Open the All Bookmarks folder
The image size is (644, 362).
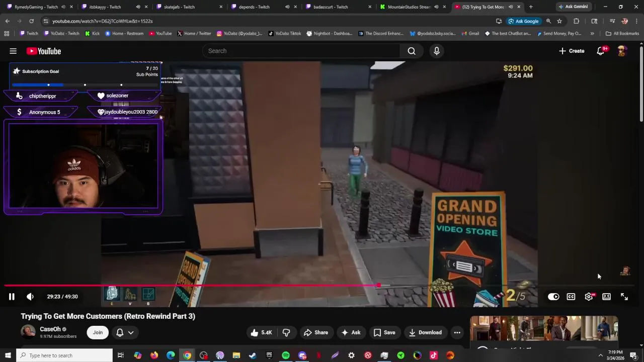tap(622, 34)
